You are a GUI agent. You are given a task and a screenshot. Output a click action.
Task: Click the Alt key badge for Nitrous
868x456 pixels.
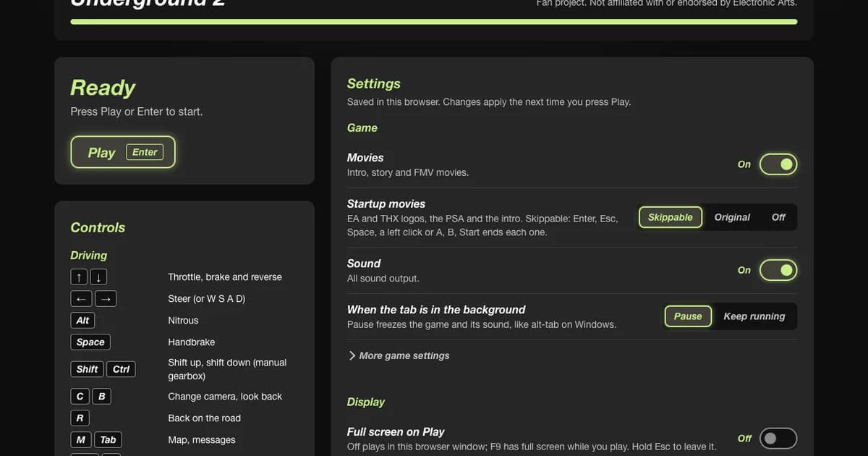pyautogui.click(x=82, y=321)
